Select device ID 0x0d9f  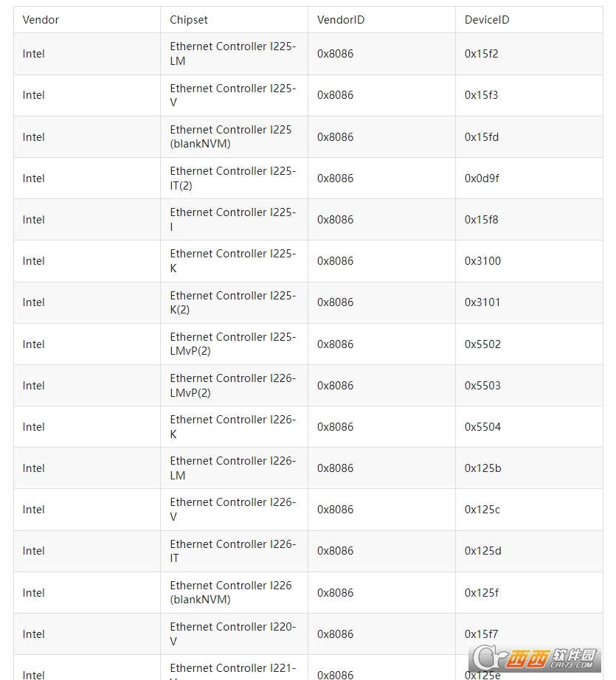point(482,178)
